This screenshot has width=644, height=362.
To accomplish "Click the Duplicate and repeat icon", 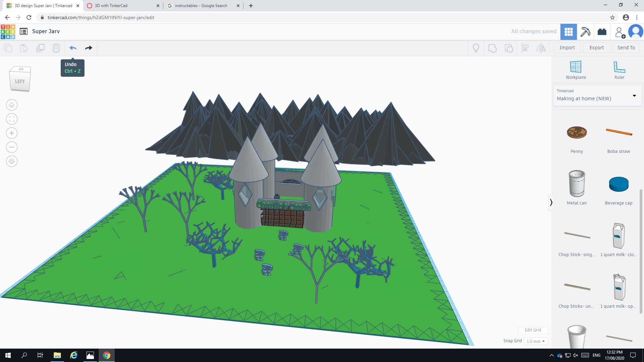I will tap(40, 48).
